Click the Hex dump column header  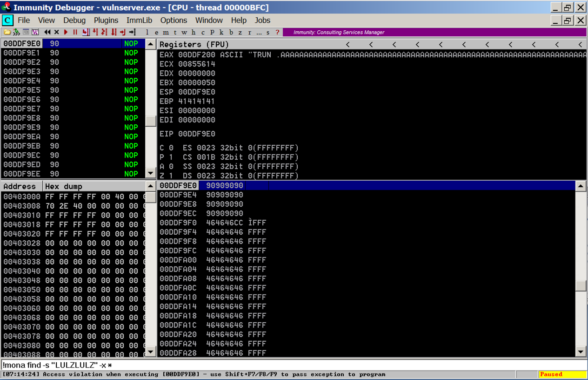pyautogui.click(x=94, y=186)
